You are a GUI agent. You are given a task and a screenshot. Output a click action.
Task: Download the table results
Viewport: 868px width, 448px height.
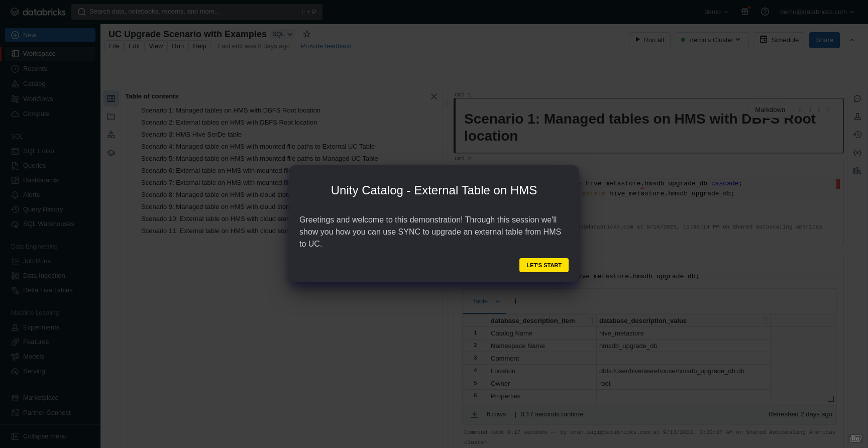(x=474, y=414)
